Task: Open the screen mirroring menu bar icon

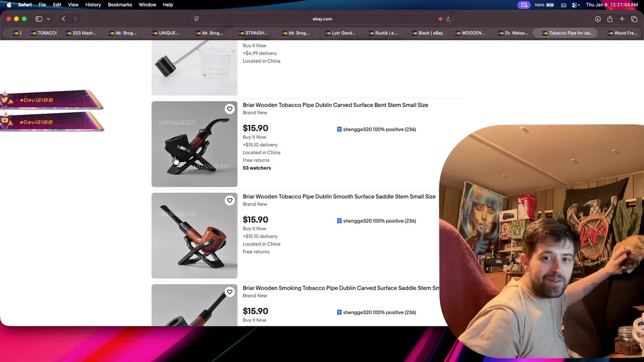Action: coord(524,5)
